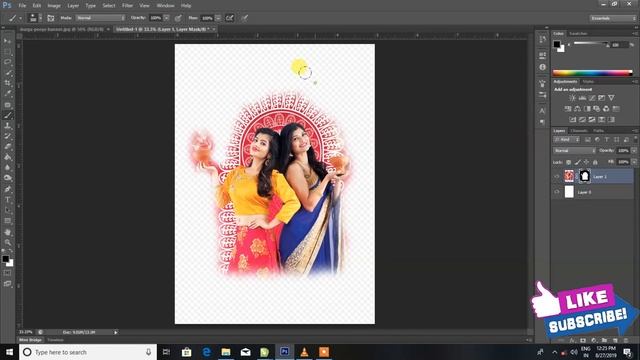Screen dimensions: 640x360
Task: Open the Flow slider arrow
Action: pyautogui.click(x=218, y=18)
